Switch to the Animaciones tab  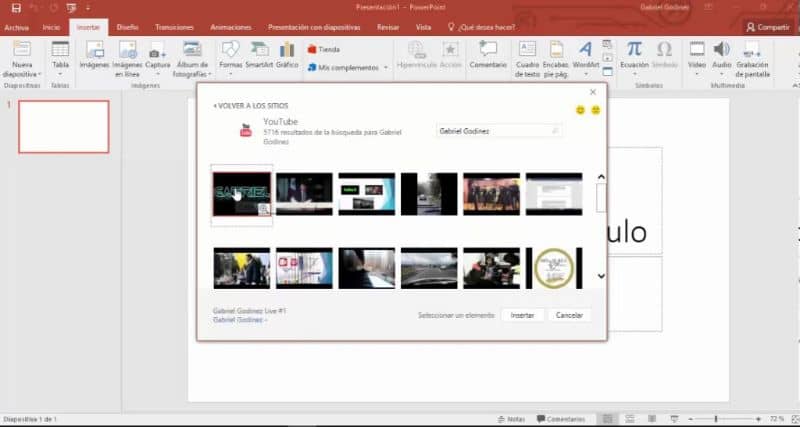[x=231, y=28]
